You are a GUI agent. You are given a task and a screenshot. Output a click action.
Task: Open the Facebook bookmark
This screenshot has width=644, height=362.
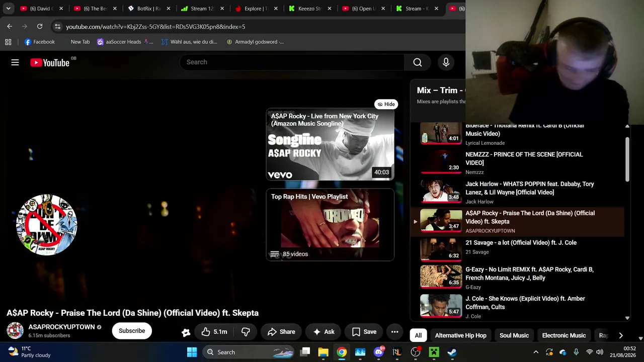(39, 42)
